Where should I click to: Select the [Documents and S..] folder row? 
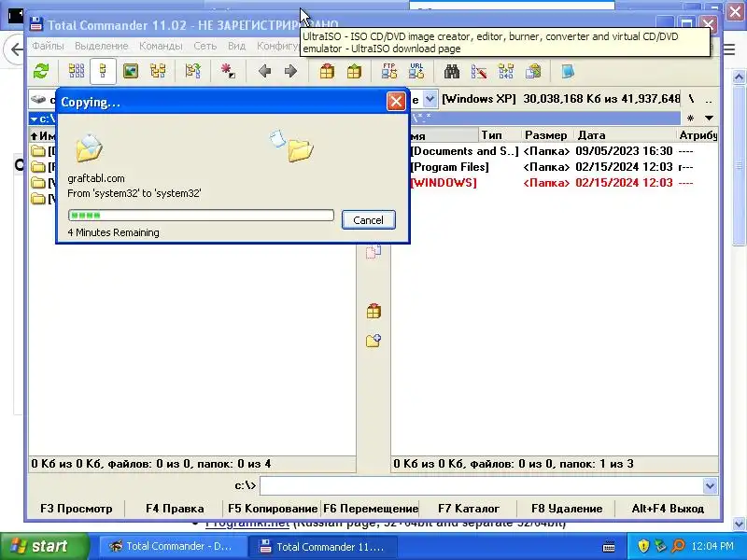[x=555, y=151]
